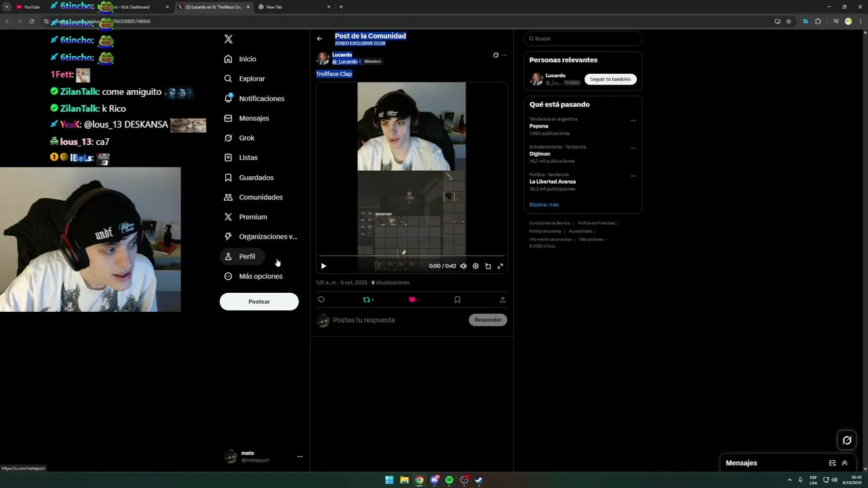Open options dots for La Libertad Avanza trend

tap(633, 176)
